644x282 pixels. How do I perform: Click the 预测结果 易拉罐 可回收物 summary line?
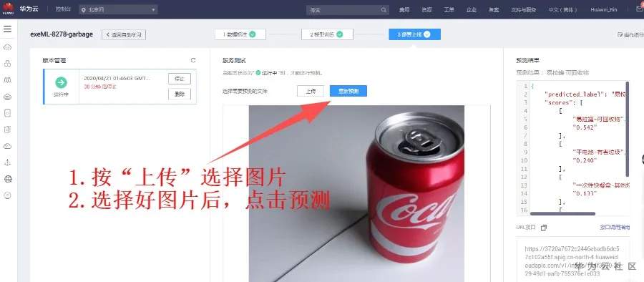(552, 73)
